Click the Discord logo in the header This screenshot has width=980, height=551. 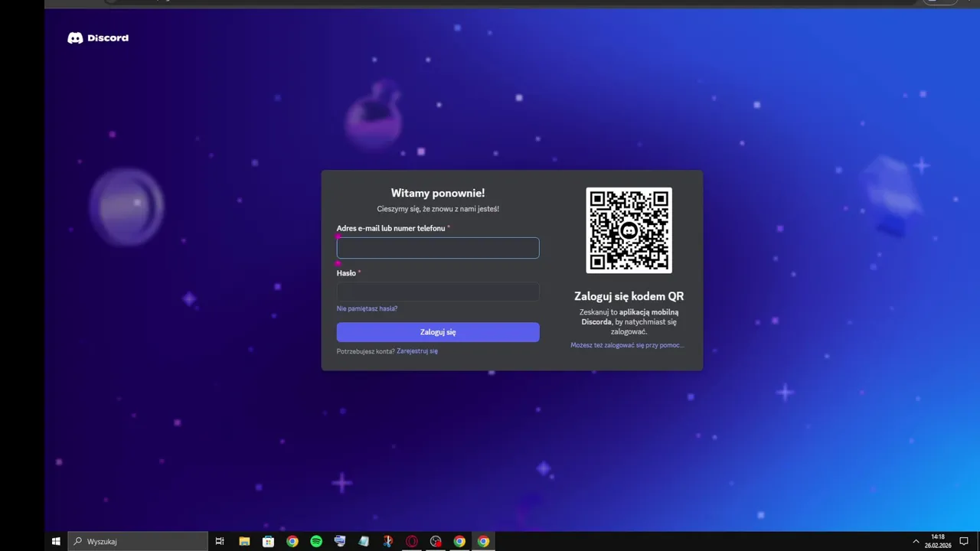[98, 37]
